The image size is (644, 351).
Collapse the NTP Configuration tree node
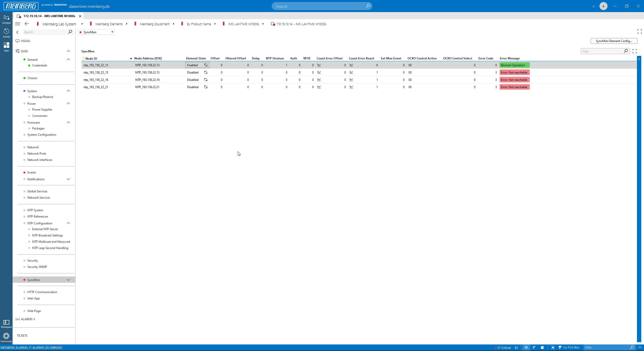68,223
